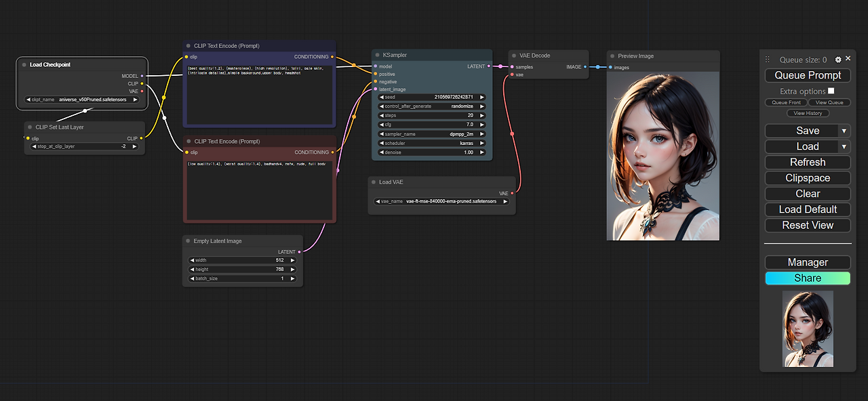Decrease denoise with left arrow
868x401 pixels.
click(x=381, y=152)
